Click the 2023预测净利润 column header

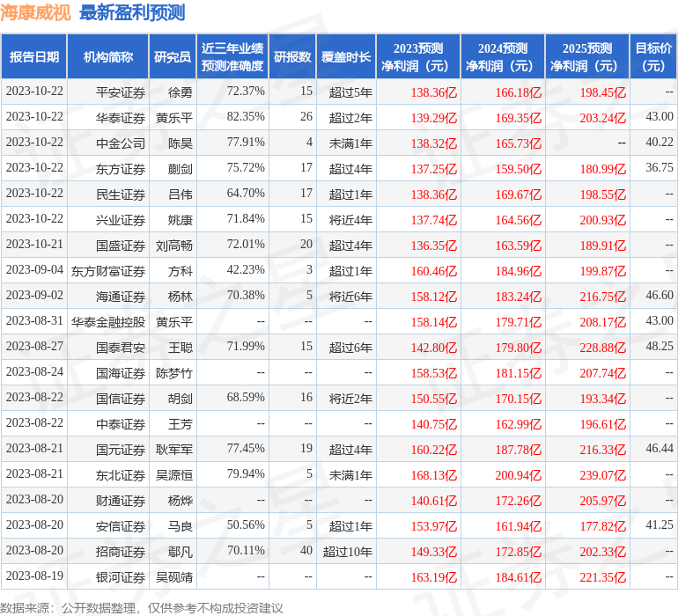point(418,56)
